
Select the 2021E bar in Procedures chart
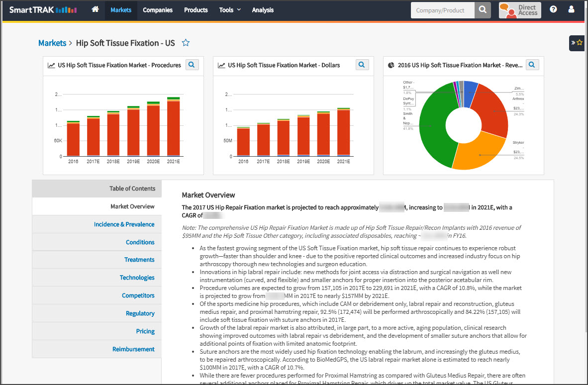pos(173,127)
